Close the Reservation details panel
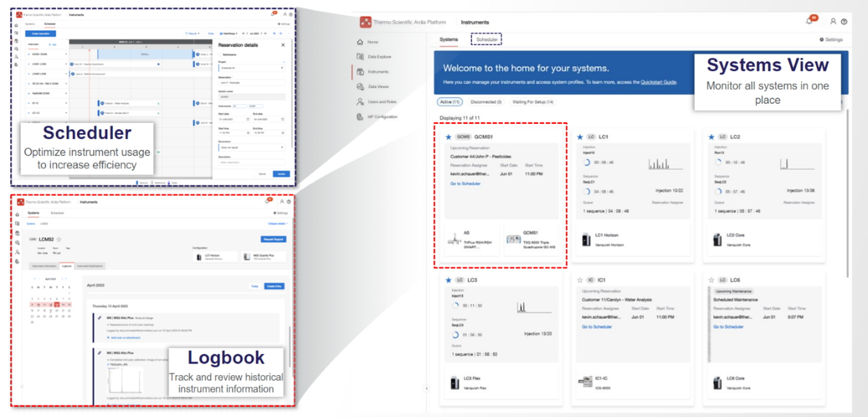 [283, 45]
